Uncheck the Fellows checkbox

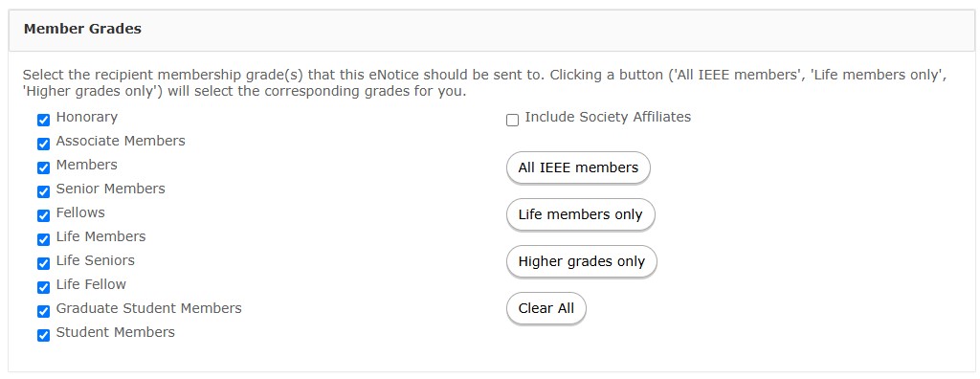click(x=43, y=215)
